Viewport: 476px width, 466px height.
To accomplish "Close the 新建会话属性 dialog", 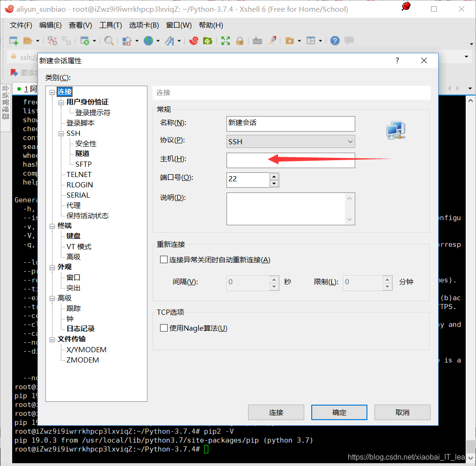I will click(424, 60).
